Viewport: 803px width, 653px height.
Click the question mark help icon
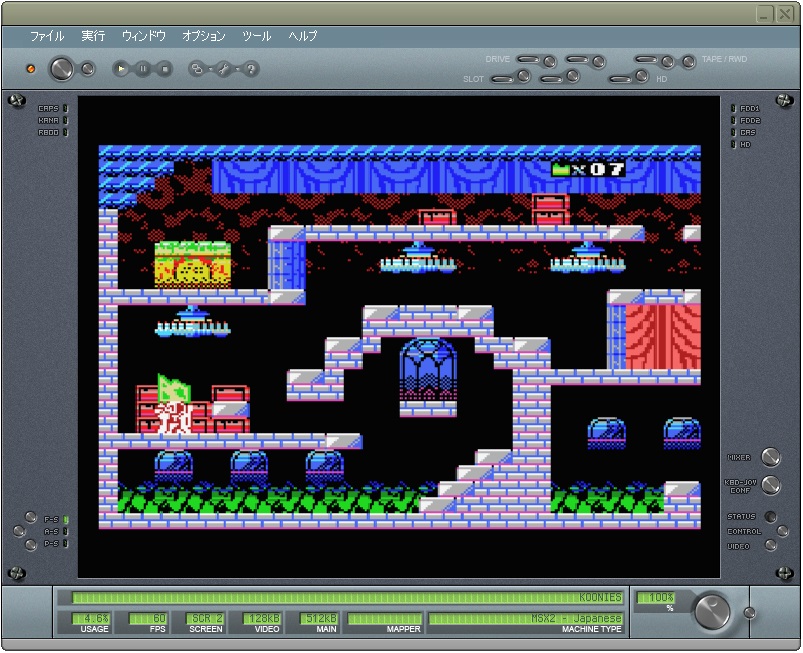[251, 69]
